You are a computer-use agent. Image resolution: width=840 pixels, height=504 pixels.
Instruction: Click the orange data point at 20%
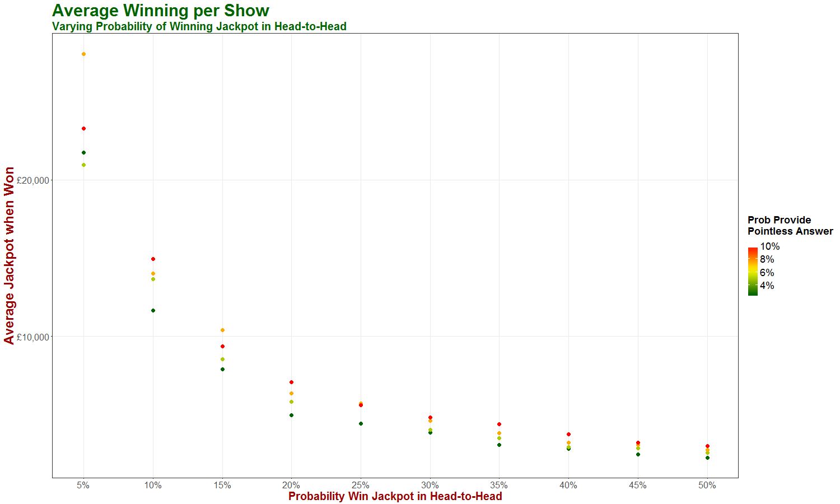291,394
